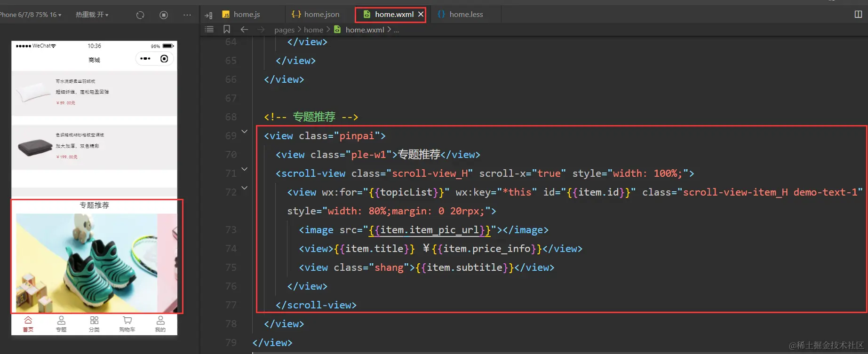Collapse the wx:for view at line 72
Screen dimensions: 868x354
pyautogui.click(x=244, y=188)
